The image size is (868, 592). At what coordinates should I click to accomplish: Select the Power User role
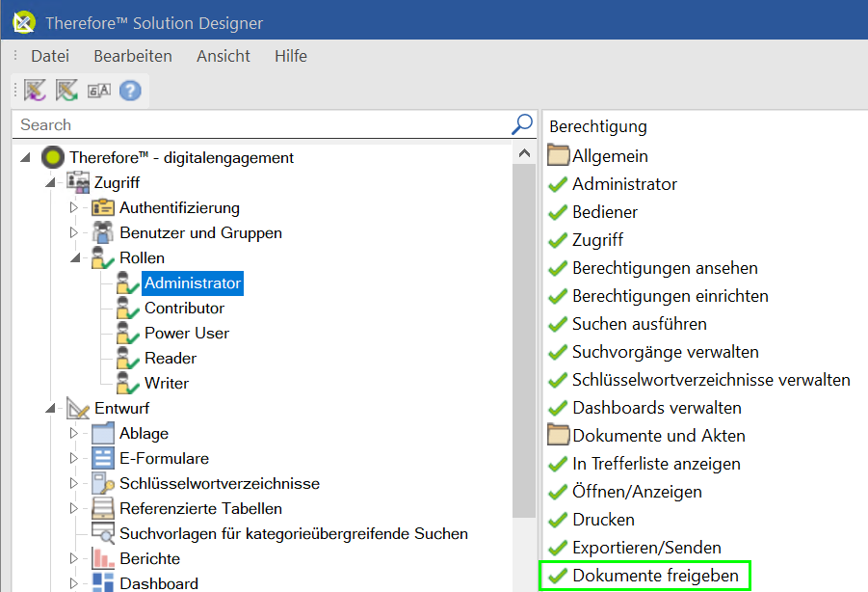pyautogui.click(x=187, y=333)
